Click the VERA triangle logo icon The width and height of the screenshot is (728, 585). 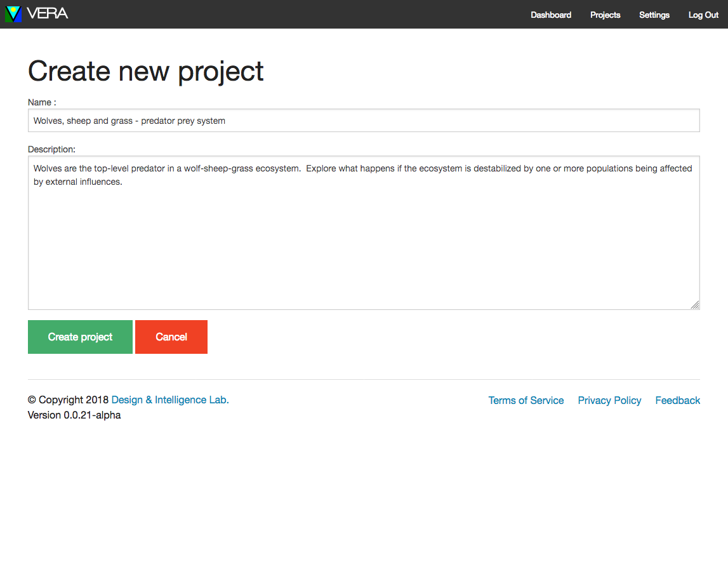point(13,14)
